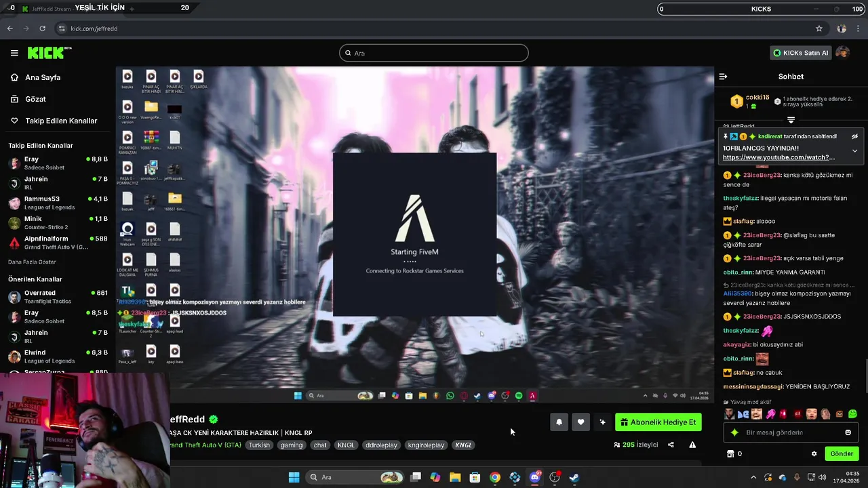This screenshot has width=868, height=488.
Task: Expand the gift leaderboard handle
Action: pos(791,119)
